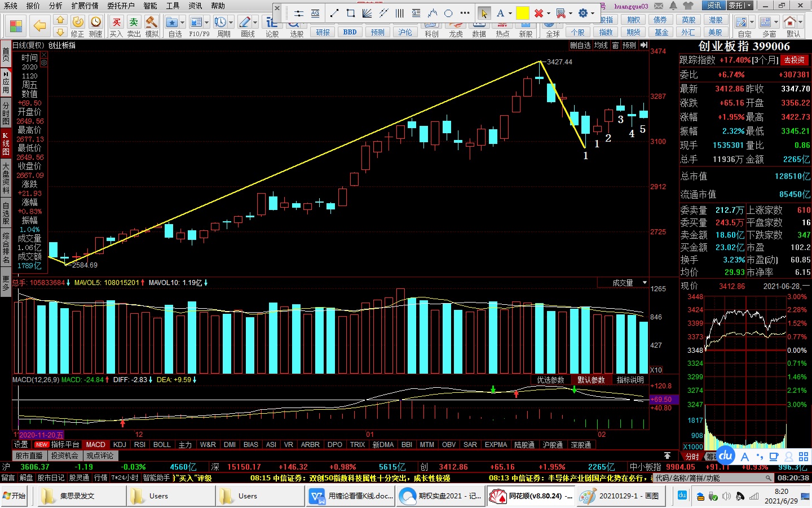This screenshot has height=508, width=812.
Task: Click the stock code search input field
Action: click(x=709, y=478)
